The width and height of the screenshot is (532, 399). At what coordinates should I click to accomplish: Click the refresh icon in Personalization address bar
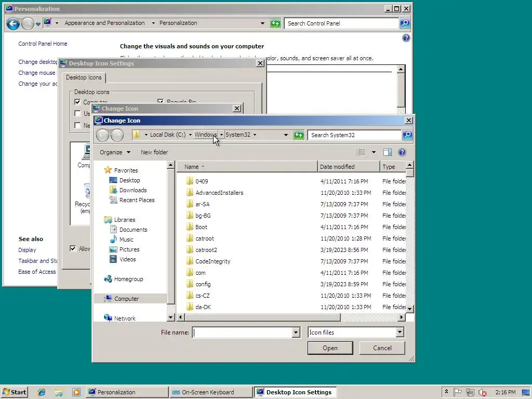(275, 23)
